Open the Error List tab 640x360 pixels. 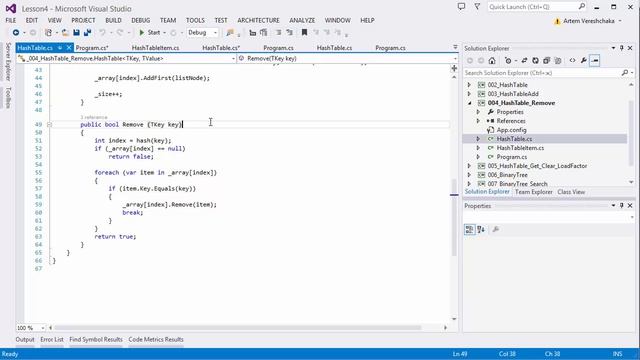52,339
